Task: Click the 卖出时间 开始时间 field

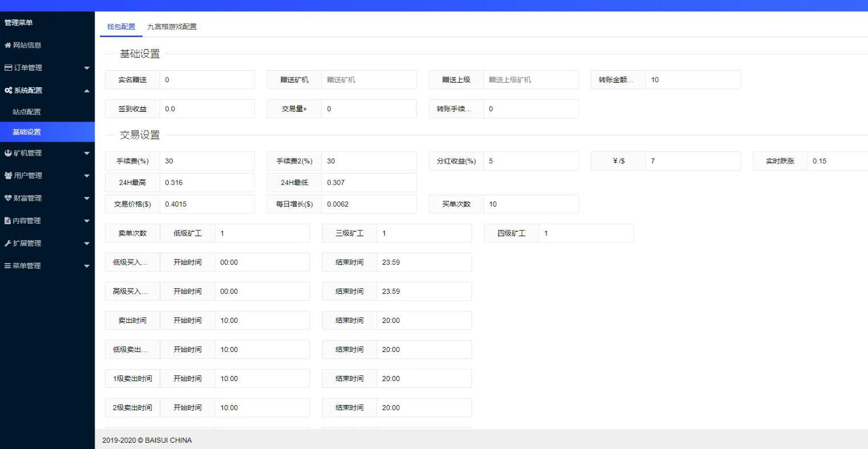Action: pyautogui.click(x=262, y=321)
